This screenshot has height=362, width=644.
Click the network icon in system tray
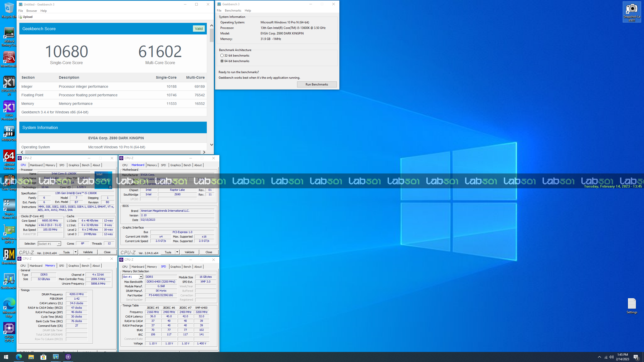(x=606, y=357)
